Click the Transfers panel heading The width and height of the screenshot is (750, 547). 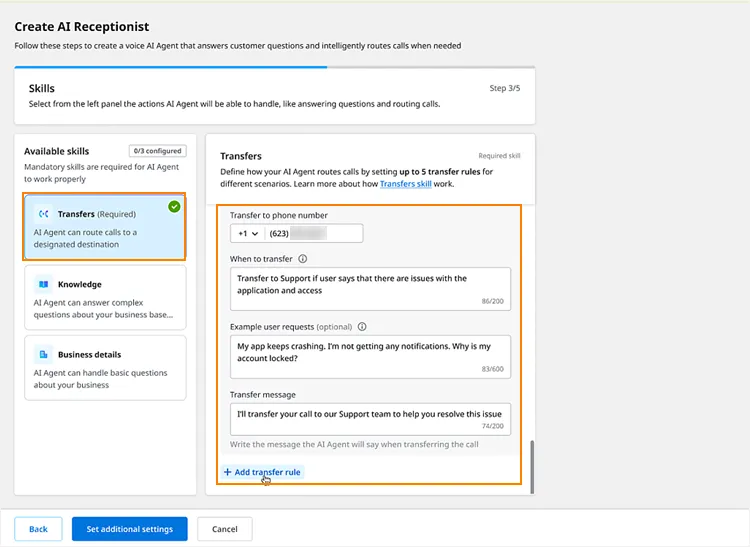tap(241, 156)
